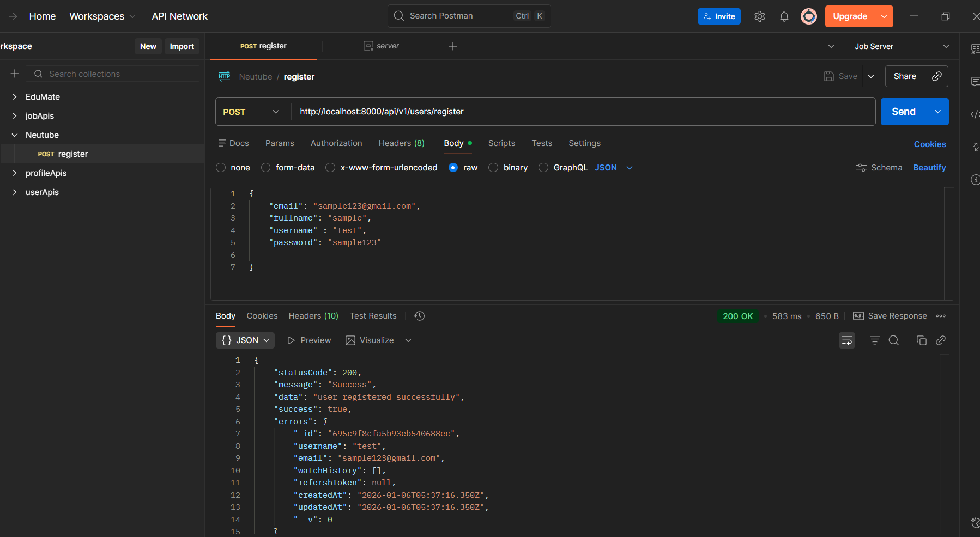Open the POST method dropdown
Screen dimensions: 980x537
click(251, 112)
